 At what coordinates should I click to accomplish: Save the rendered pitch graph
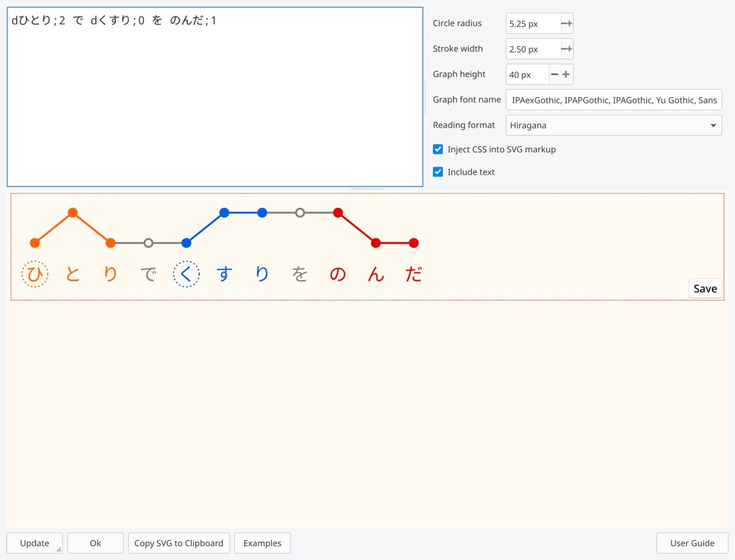[705, 288]
